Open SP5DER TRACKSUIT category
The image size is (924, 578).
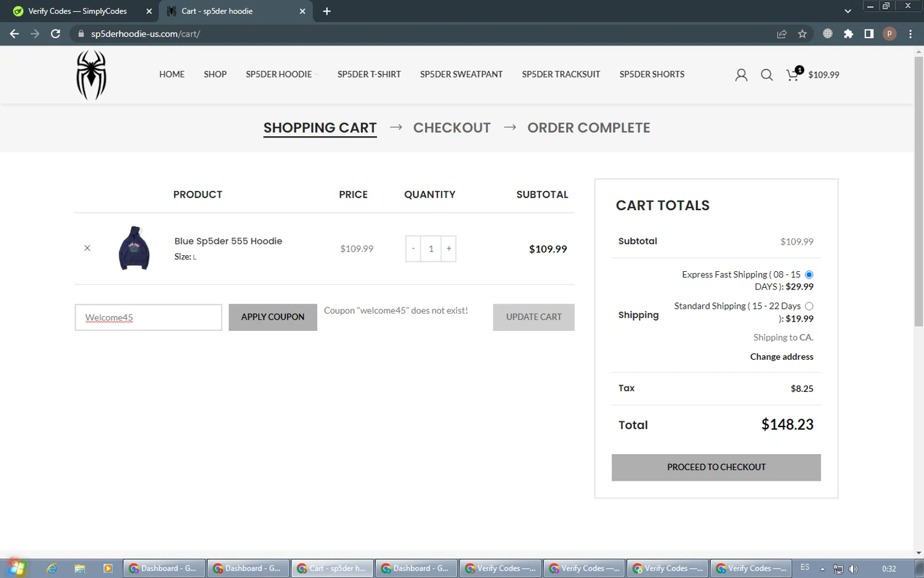click(x=561, y=74)
